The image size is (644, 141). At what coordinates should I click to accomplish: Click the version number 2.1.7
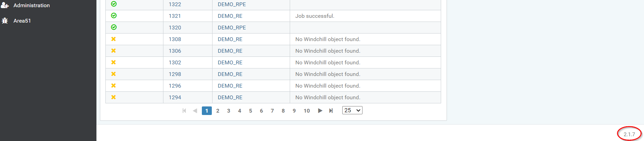click(x=629, y=134)
